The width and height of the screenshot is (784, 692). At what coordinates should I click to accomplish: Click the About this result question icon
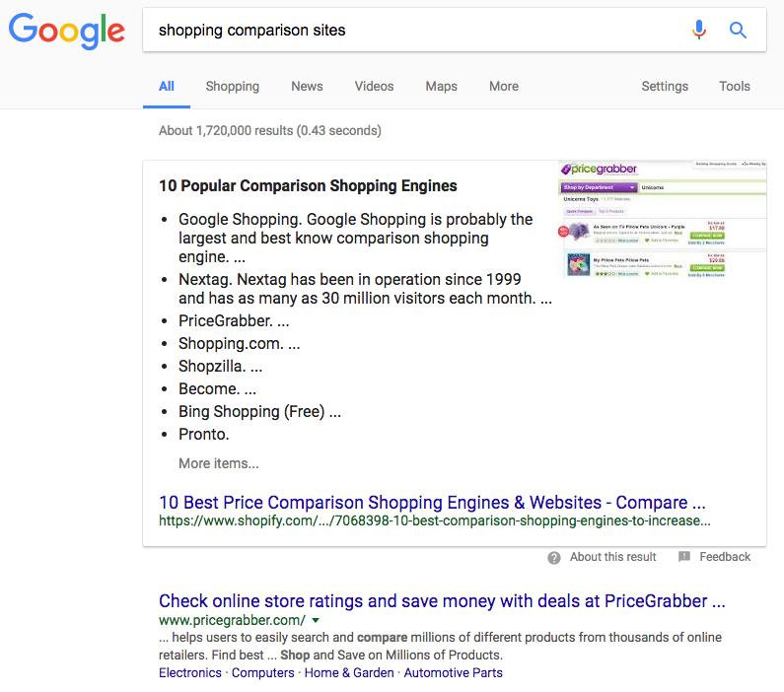(556, 557)
